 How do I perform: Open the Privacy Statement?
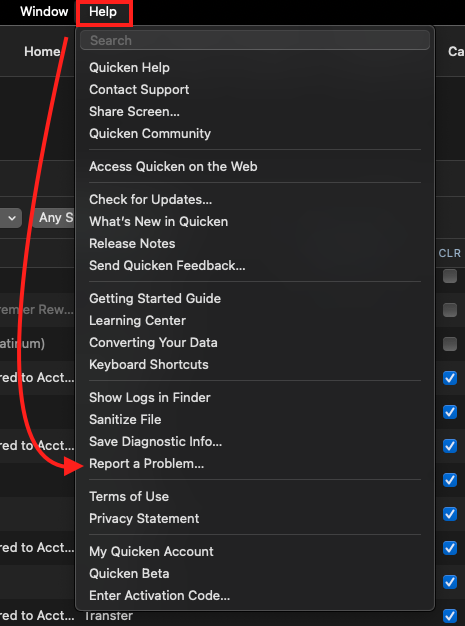pos(144,518)
